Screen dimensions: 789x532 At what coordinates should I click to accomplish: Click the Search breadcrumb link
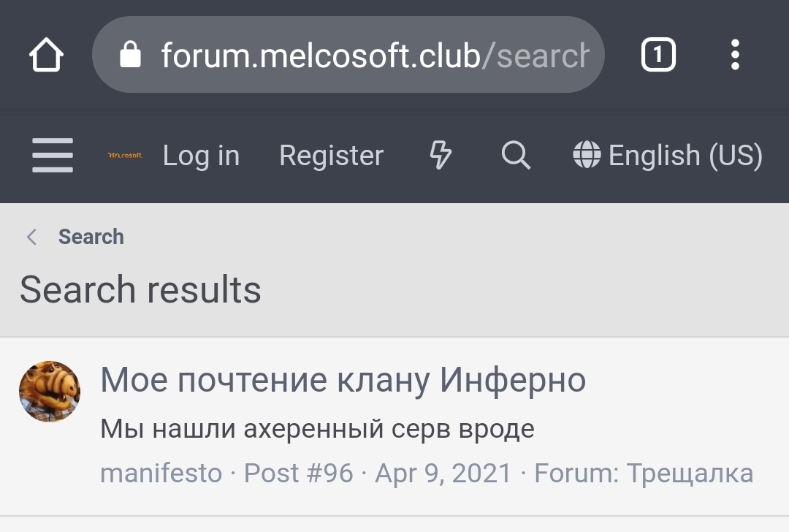[91, 237]
